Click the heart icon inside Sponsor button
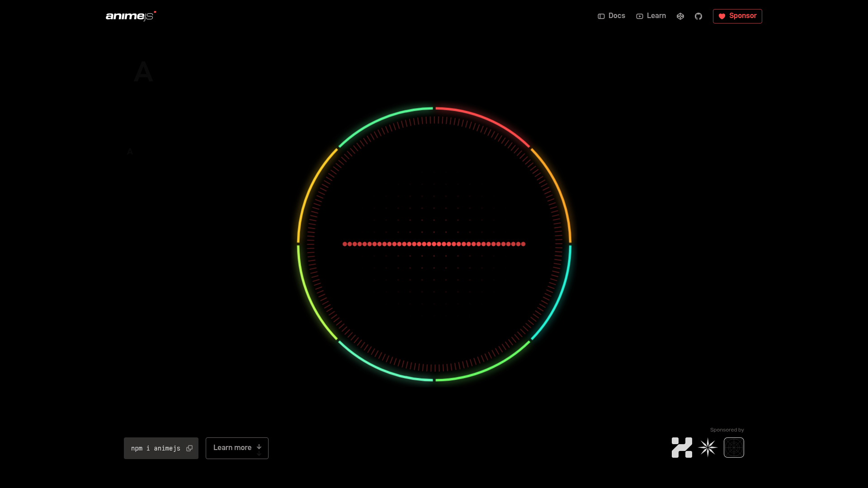The height and width of the screenshot is (488, 868). click(x=722, y=16)
